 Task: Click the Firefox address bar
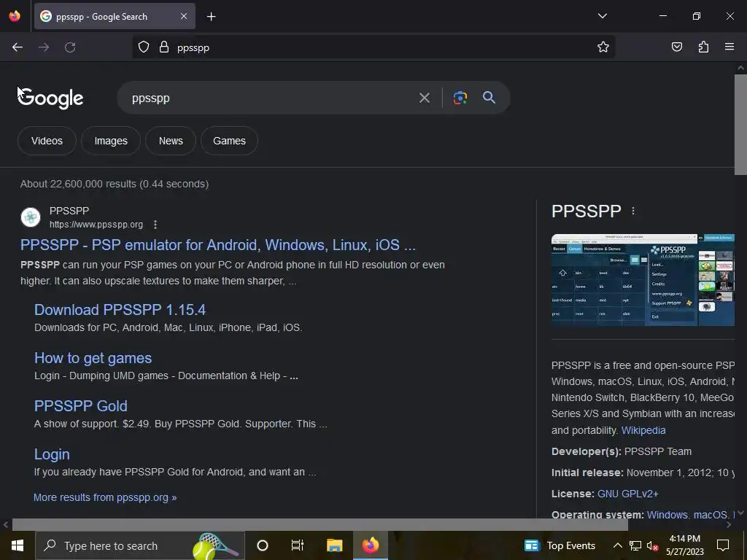373,47
